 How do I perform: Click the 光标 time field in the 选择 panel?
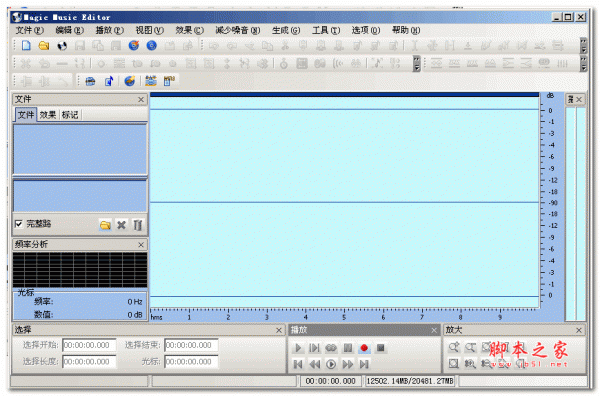click(x=191, y=362)
